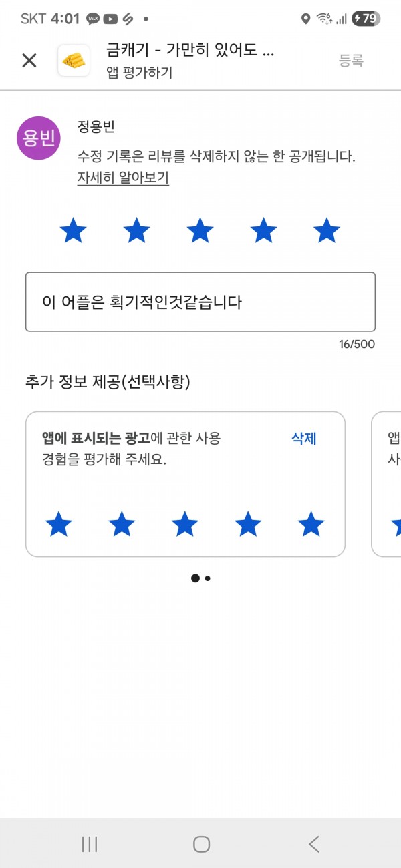
Task: Set overall rating to four stars
Action: pyautogui.click(x=263, y=231)
